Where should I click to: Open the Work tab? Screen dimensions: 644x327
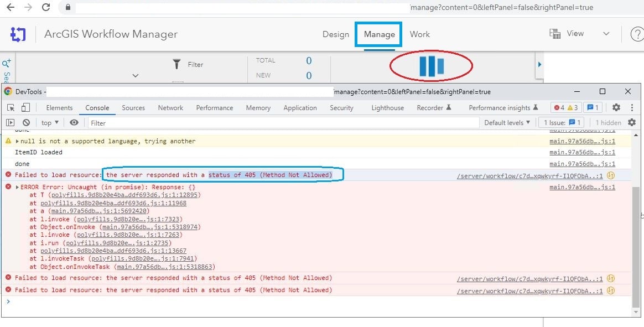click(x=420, y=34)
